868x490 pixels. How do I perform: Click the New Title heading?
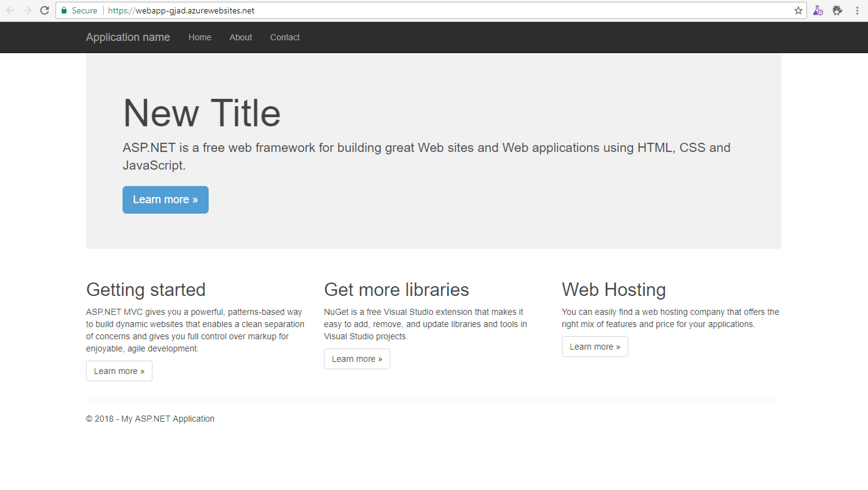click(202, 113)
